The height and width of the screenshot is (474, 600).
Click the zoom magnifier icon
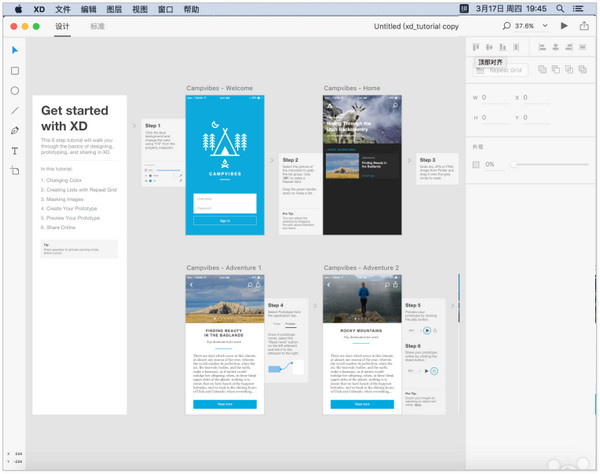[x=507, y=26]
